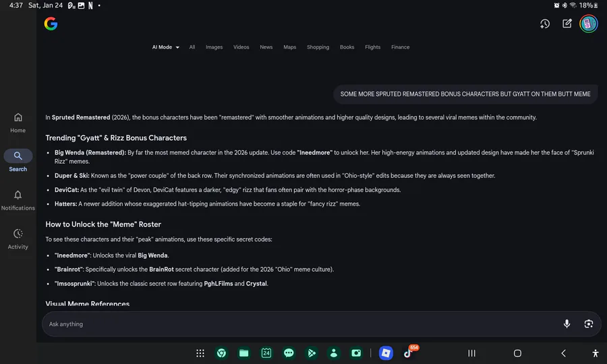Open the accessibility shortcut button
607x364 pixels.
[596, 353]
